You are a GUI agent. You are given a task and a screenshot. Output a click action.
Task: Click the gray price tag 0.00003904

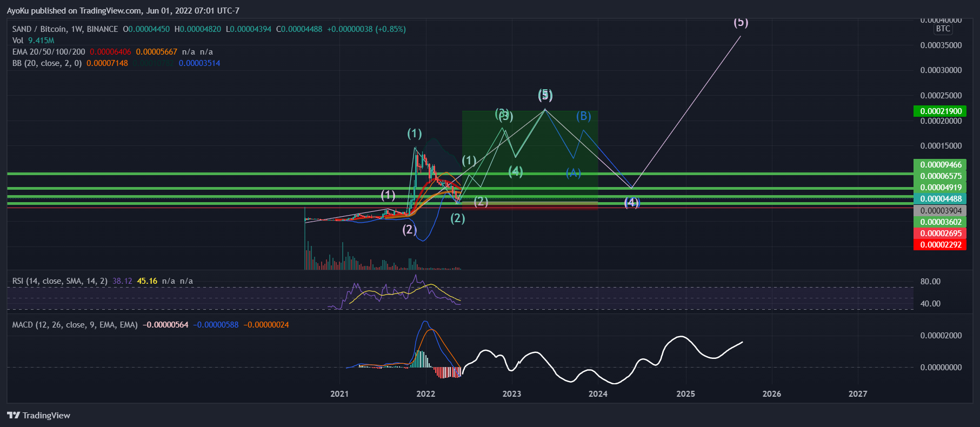940,211
